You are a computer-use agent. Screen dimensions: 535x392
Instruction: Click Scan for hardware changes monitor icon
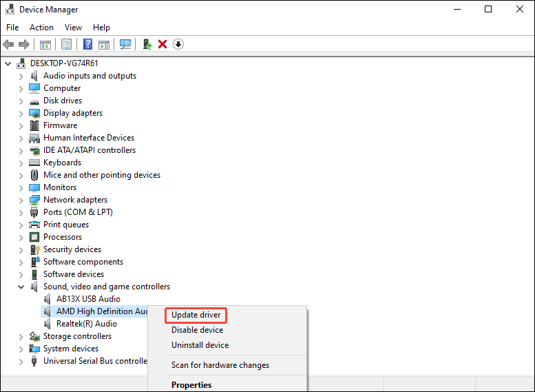(125, 44)
